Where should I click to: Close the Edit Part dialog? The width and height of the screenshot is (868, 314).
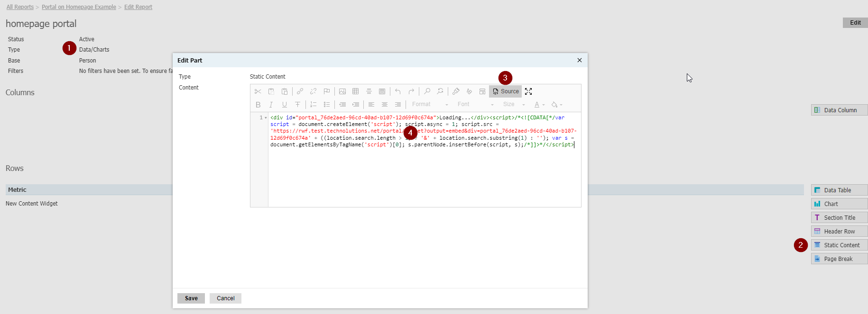[x=580, y=60]
